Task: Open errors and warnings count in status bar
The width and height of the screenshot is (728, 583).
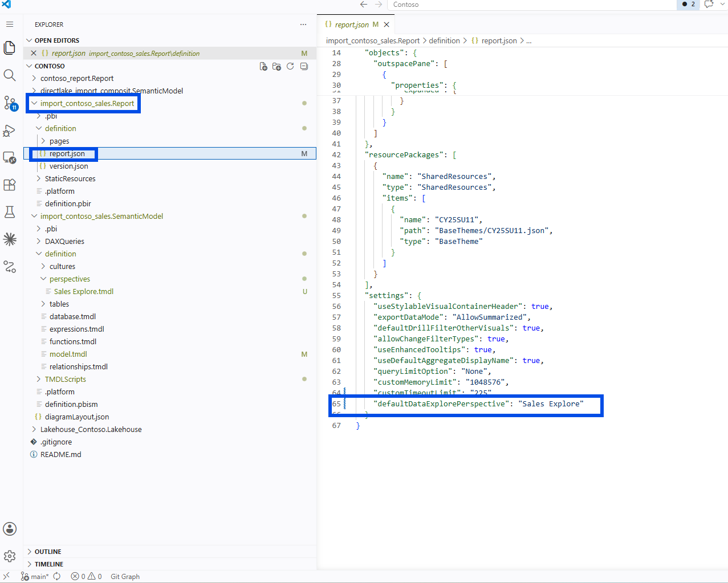Action: tap(86, 576)
